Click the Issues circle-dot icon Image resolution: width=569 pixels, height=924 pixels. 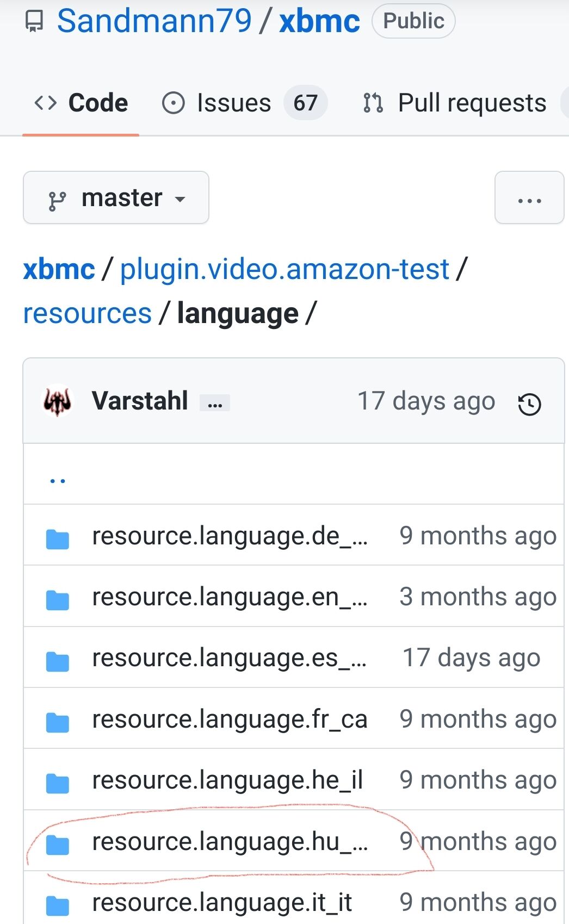pyautogui.click(x=174, y=103)
